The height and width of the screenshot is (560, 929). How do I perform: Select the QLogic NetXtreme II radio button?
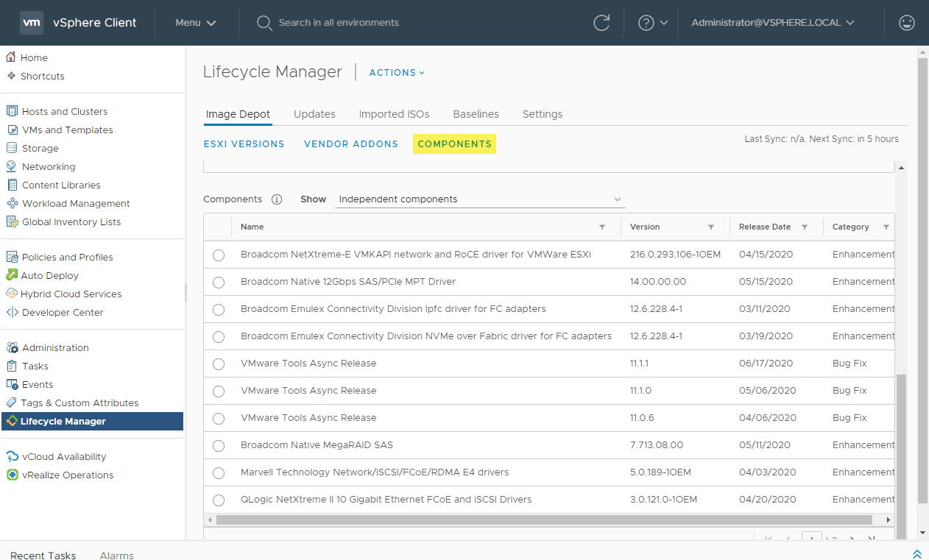click(219, 500)
